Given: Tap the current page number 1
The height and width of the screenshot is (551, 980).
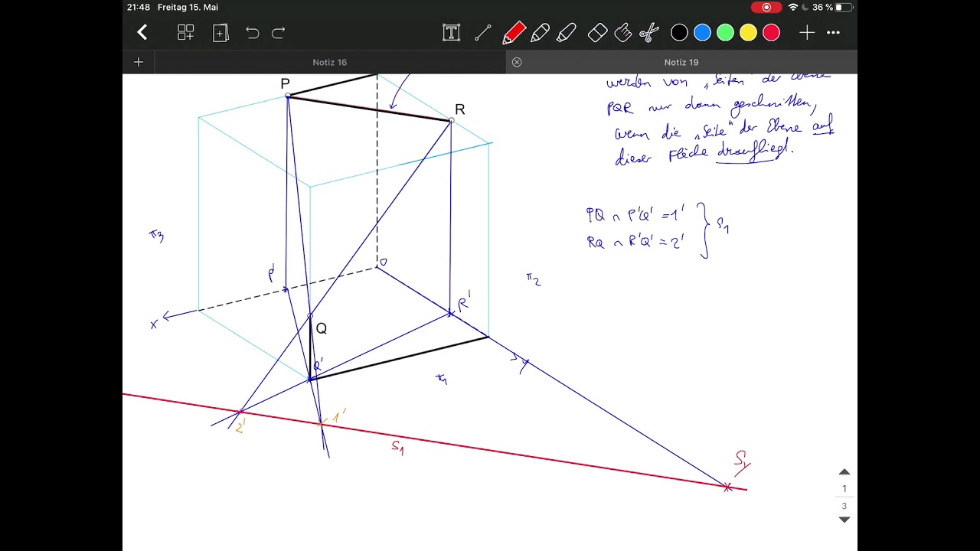Looking at the screenshot, I should [x=844, y=489].
